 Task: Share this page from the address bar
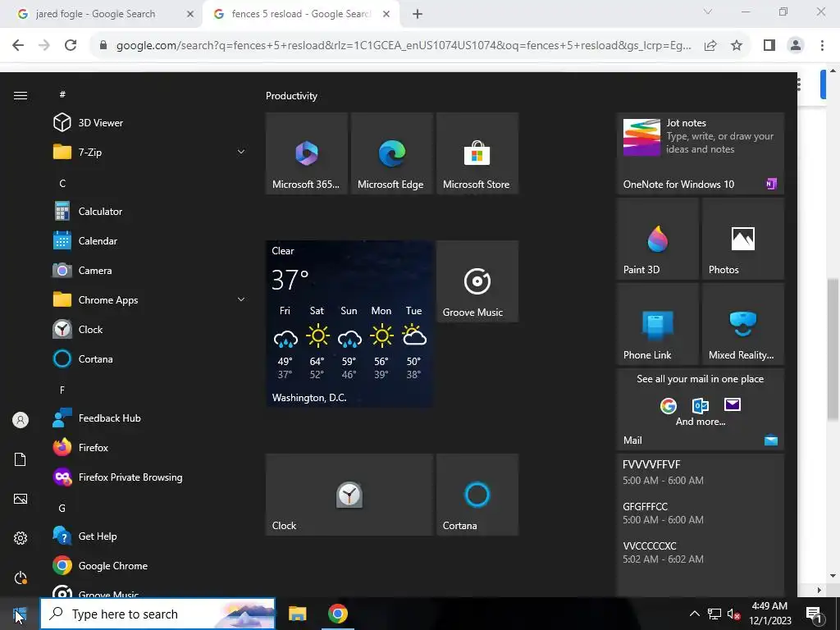click(x=710, y=46)
